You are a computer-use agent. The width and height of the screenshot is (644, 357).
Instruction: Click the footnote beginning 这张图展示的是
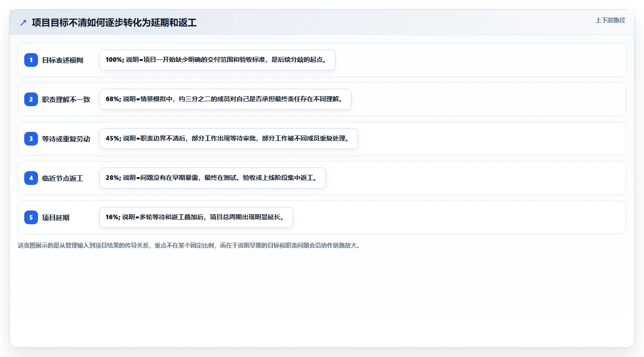(189, 245)
